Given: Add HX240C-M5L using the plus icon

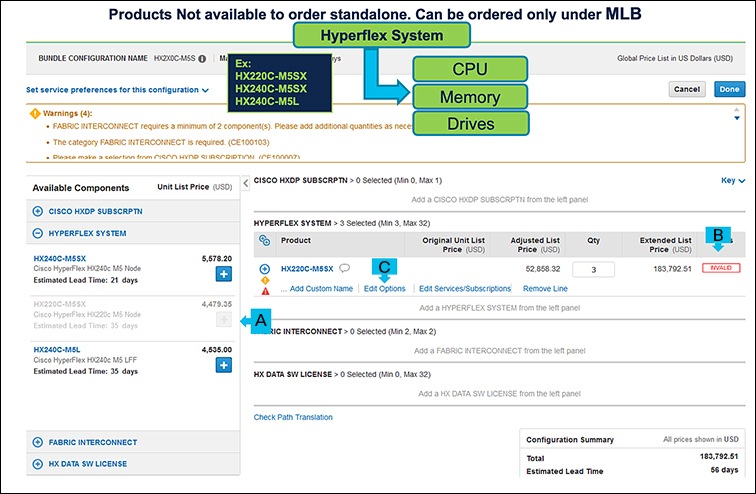Looking at the screenshot, I should click(x=223, y=365).
